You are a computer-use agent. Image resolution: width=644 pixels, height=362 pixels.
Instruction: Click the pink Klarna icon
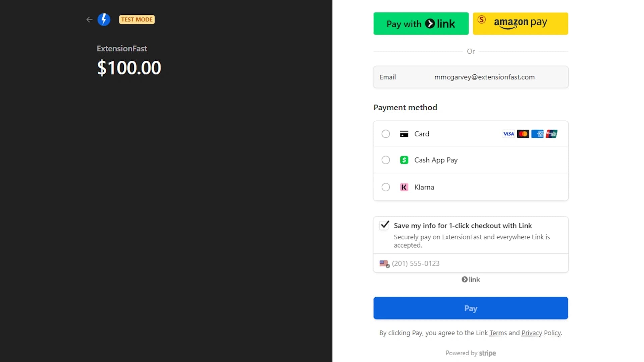[404, 187]
